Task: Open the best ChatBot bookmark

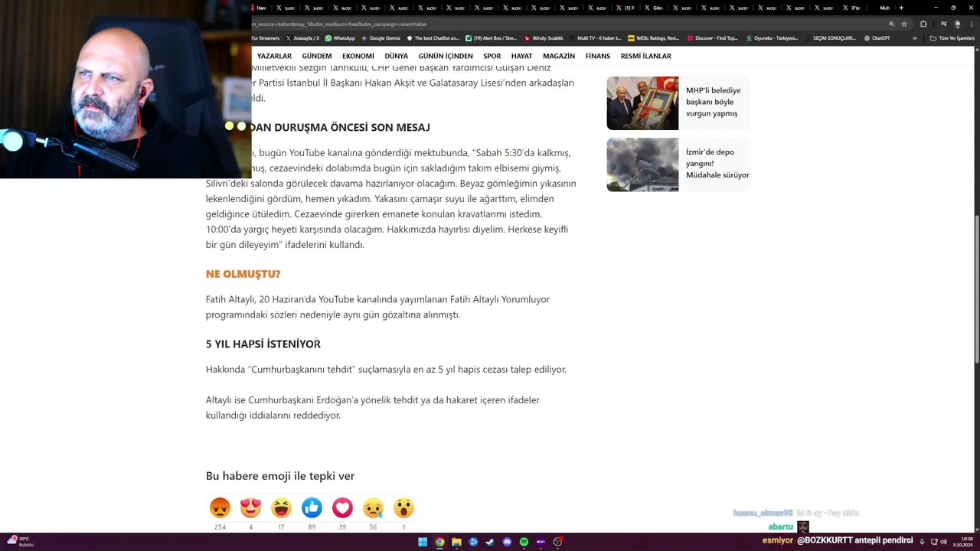Action: 433,38
